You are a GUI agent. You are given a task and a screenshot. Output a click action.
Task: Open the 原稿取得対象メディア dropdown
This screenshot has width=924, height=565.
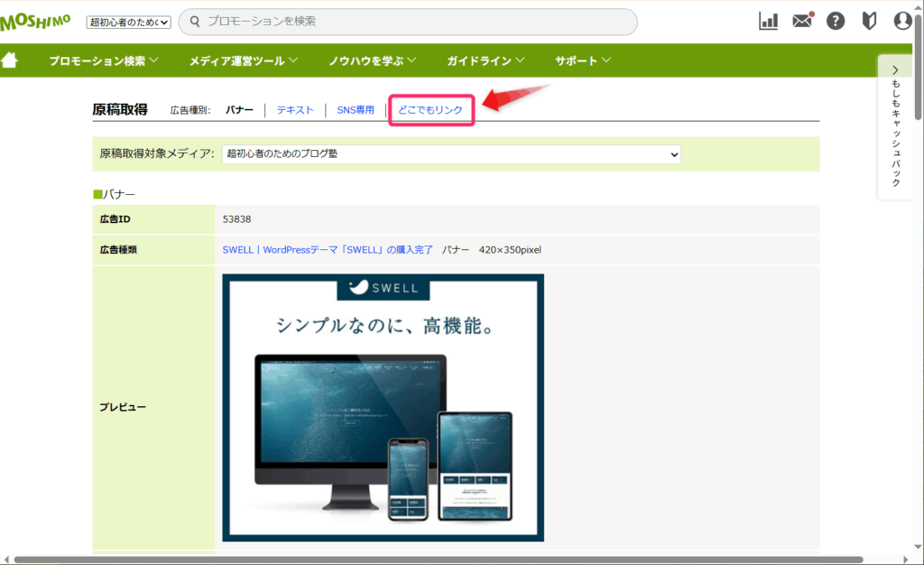pos(451,154)
